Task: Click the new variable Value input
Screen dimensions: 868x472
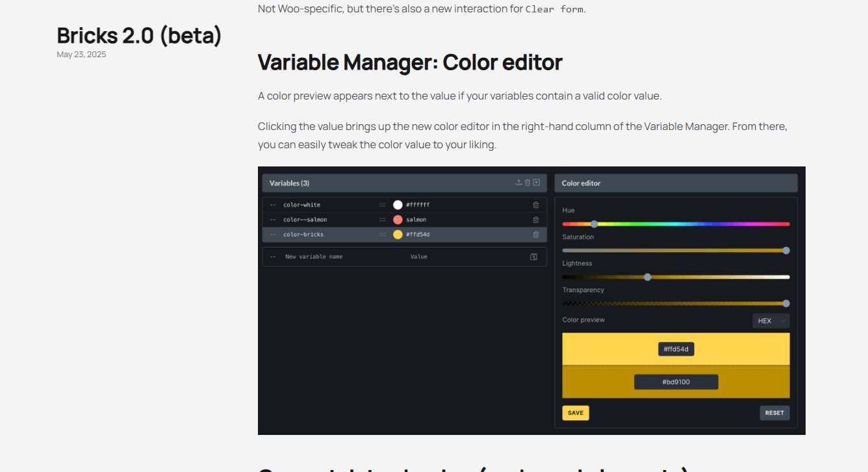Action: click(x=419, y=257)
